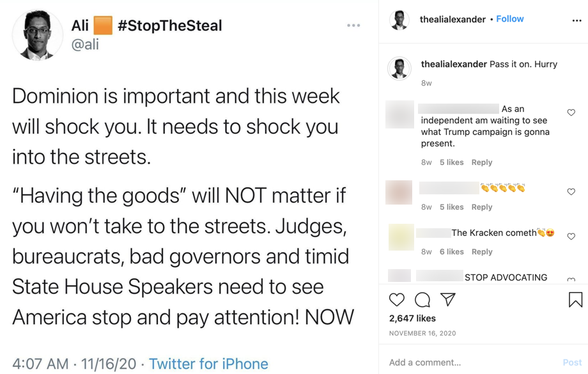The image size is (588, 374).
Task: Click the Post button to submit comment
Action: pos(572,362)
